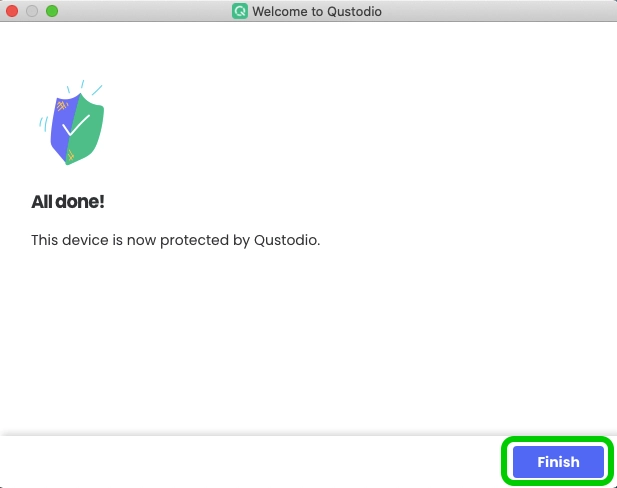
Task: Click the orange hatch marks on shield top
Action: pos(62,105)
